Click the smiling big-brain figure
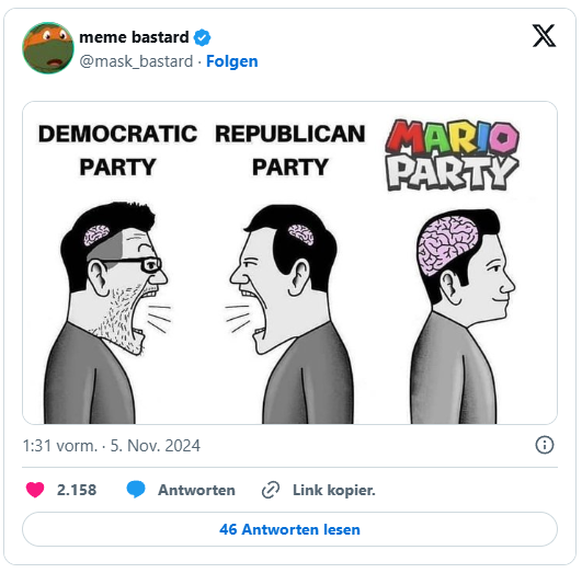The image size is (582, 573). (x=462, y=316)
